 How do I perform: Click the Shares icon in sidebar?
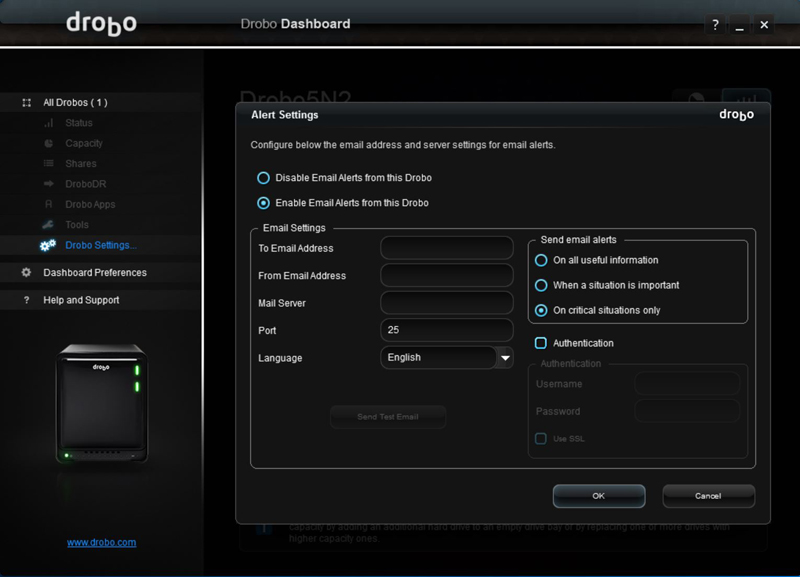coord(48,164)
